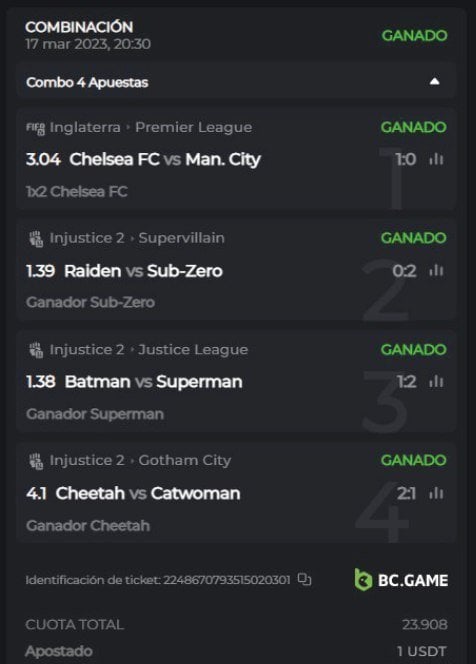Click the ticket ID number text

227,580
